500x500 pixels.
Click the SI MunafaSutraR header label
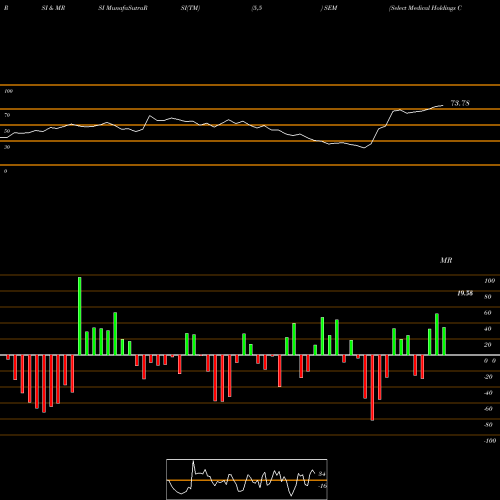tap(123, 8)
